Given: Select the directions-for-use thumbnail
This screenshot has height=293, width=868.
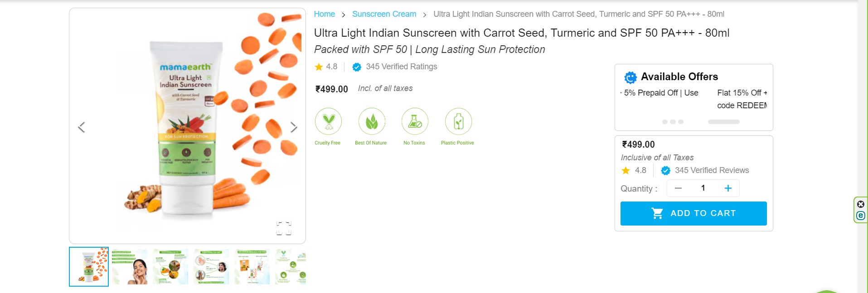Looking at the screenshot, I should 211,266.
